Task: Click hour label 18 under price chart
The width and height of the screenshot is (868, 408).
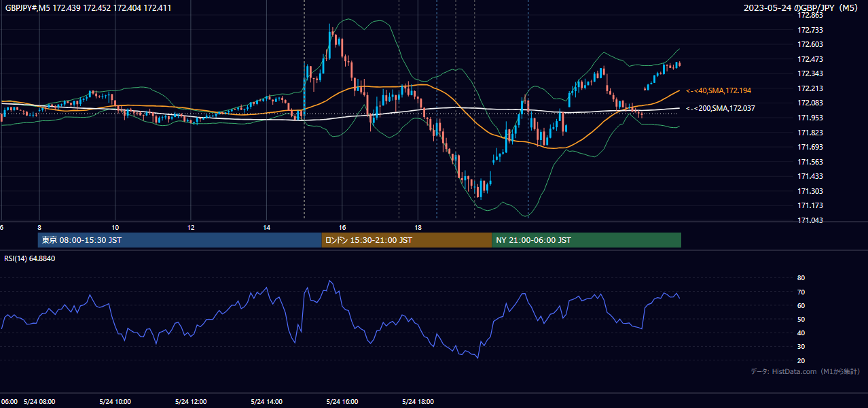Action: tap(418, 228)
